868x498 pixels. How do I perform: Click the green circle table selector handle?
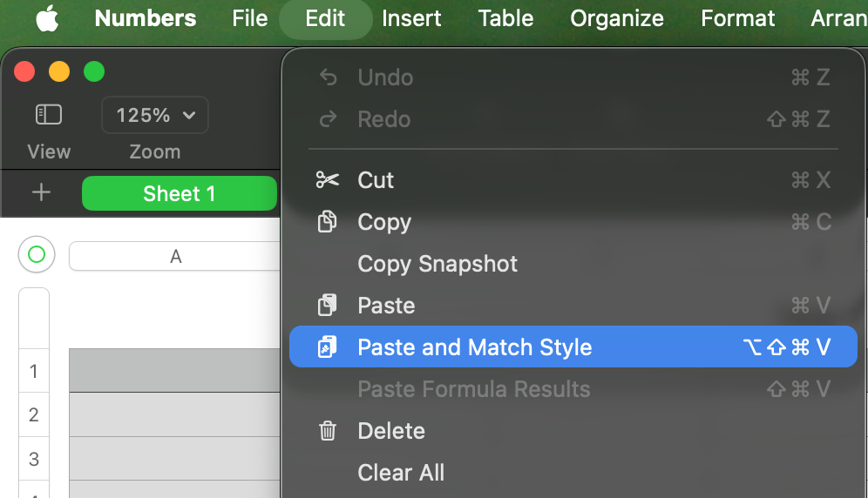click(37, 255)
